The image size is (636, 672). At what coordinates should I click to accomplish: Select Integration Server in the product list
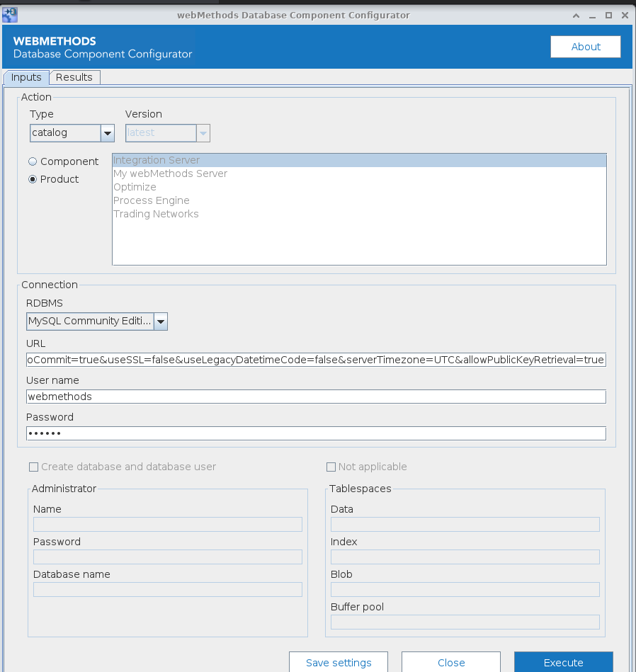coord(359,160)
